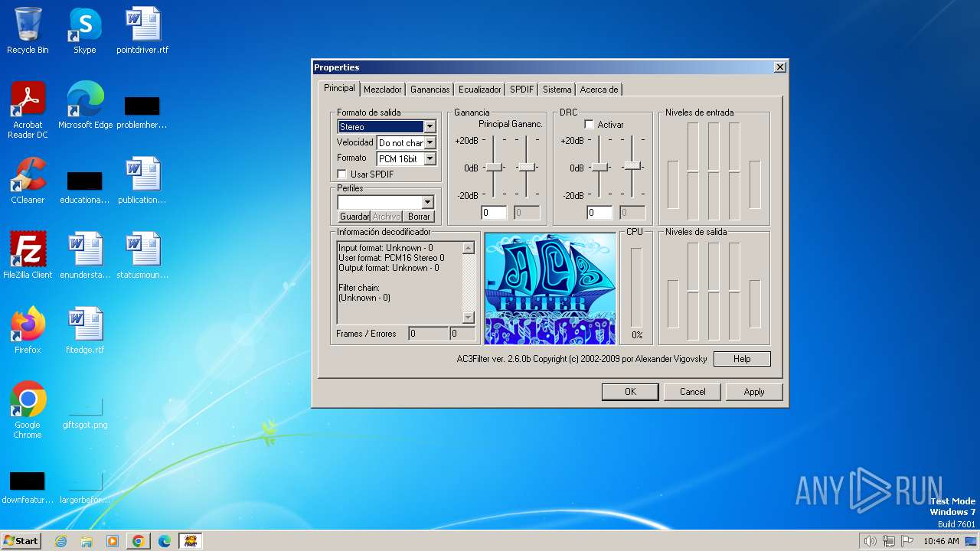
Task: Click the Apply button
Action: [x=754, y=392]
